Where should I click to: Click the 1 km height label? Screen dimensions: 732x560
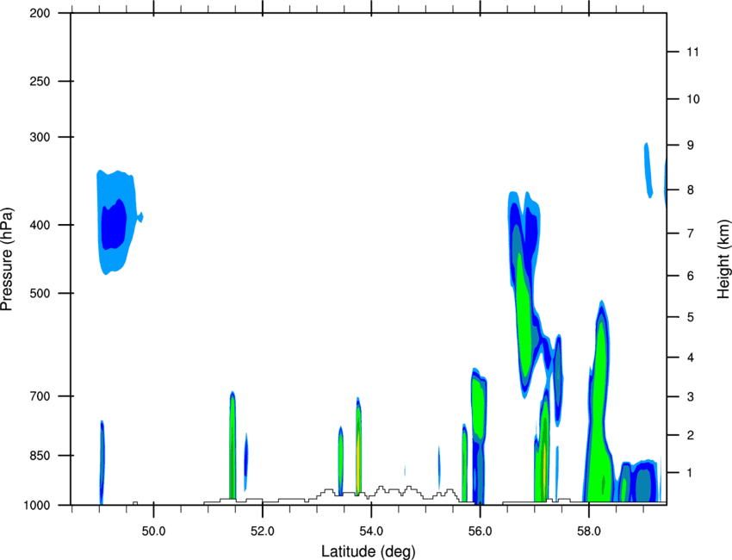click(691, 473)
